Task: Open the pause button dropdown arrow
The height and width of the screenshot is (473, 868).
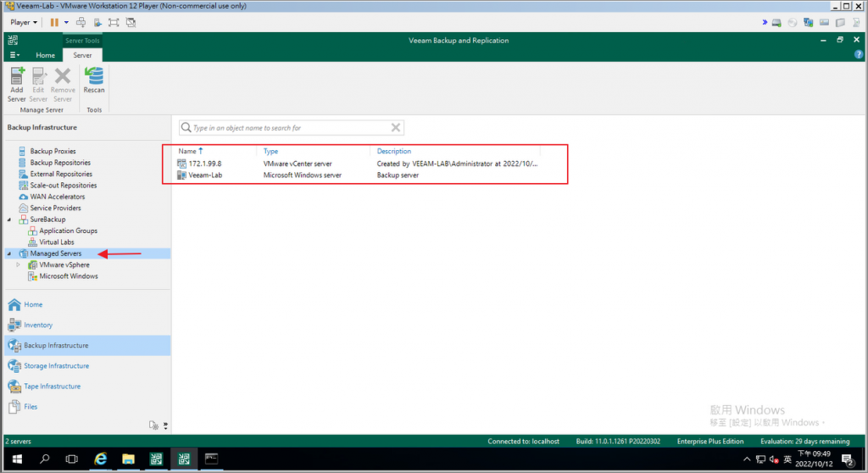Action: coord(66,23)
